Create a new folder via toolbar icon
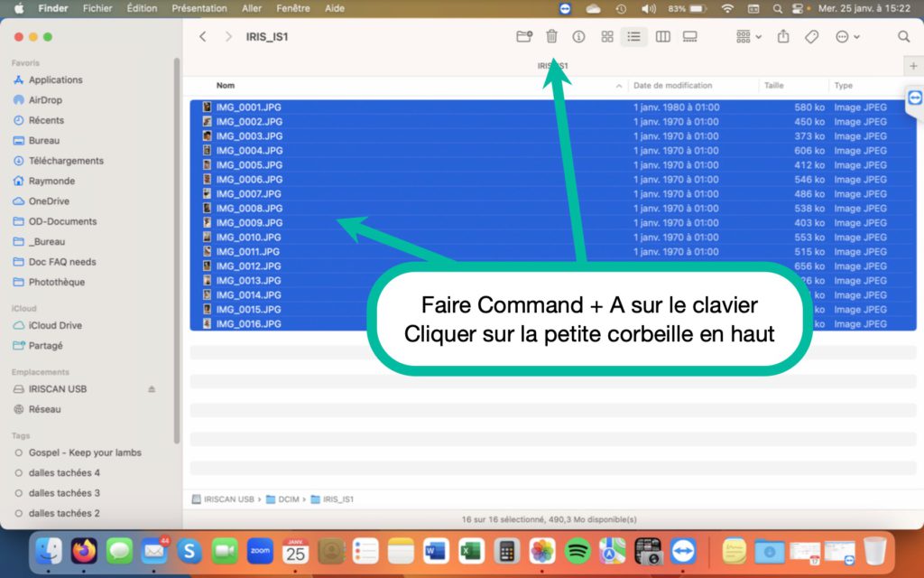The height and width of the screenshot is (578, 924). point(523,37)
